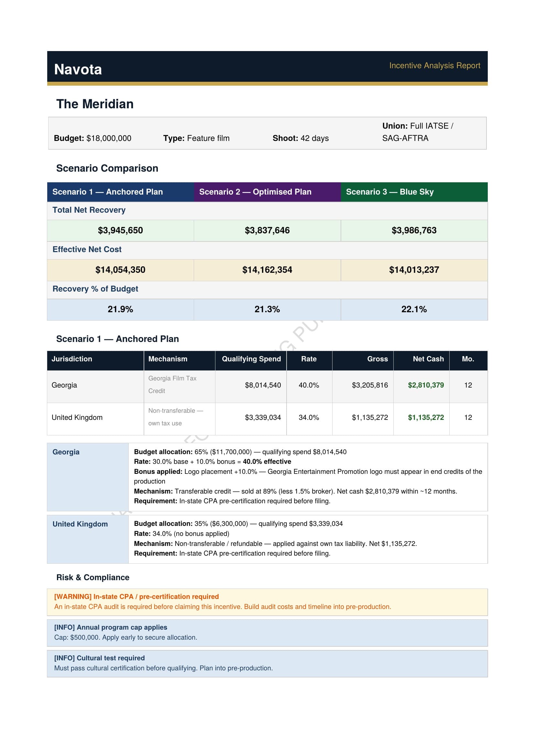Click the Effective Net Cost row label
Screen dimensions: 535x756
tap(87, 250)
